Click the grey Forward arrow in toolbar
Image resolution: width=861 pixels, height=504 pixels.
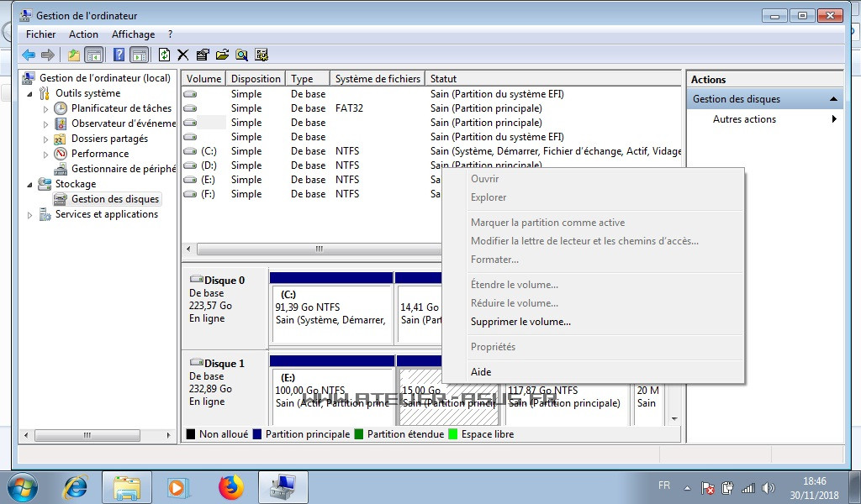(48, 55)
